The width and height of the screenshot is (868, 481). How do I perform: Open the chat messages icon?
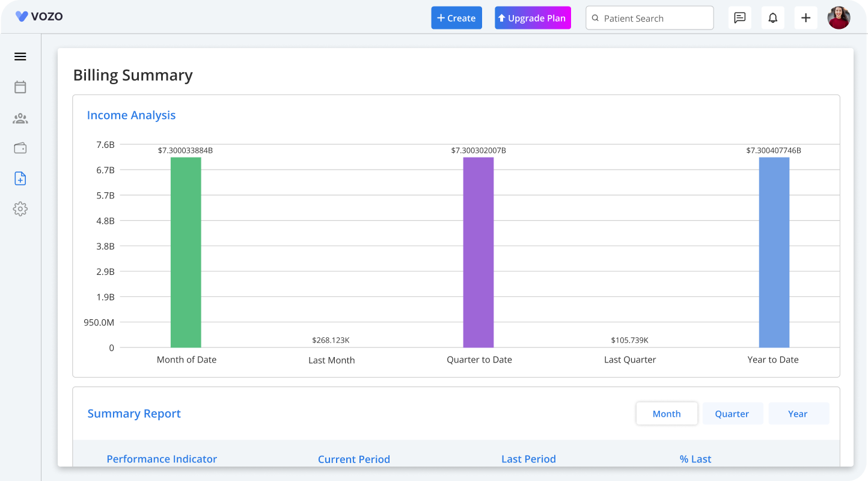pos(740,18)
